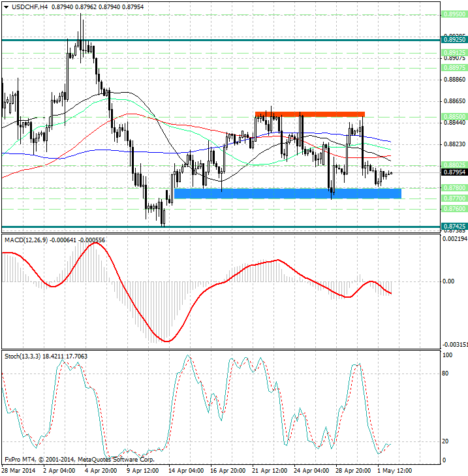Click the MACD scale value -0.003151

455,345
